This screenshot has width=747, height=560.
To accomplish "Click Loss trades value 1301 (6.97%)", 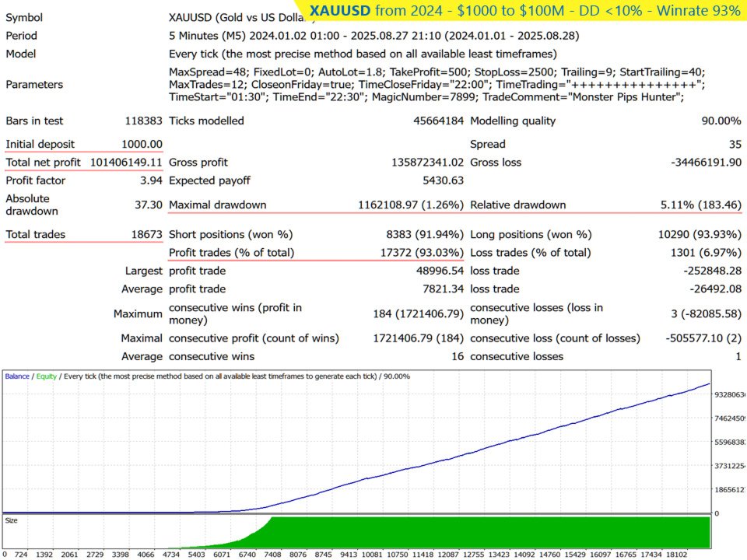I will pos(706,252).
